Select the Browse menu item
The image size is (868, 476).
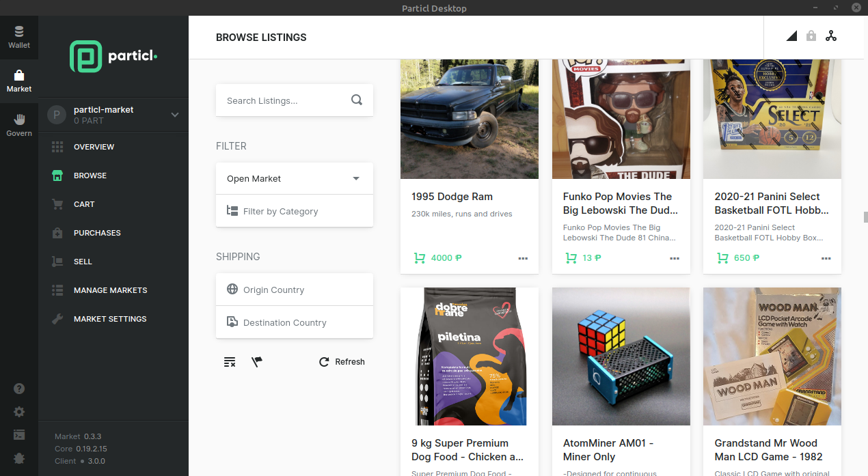113,176
